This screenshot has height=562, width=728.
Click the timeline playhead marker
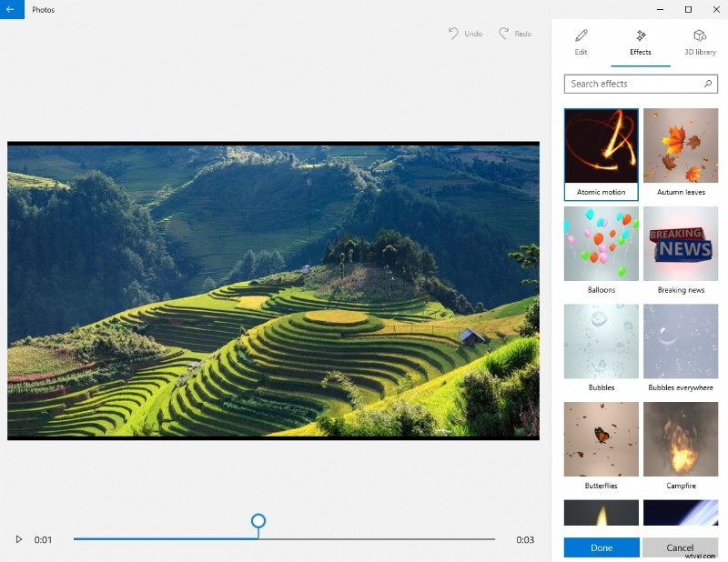pyautogui.click(x=258, y=523)
